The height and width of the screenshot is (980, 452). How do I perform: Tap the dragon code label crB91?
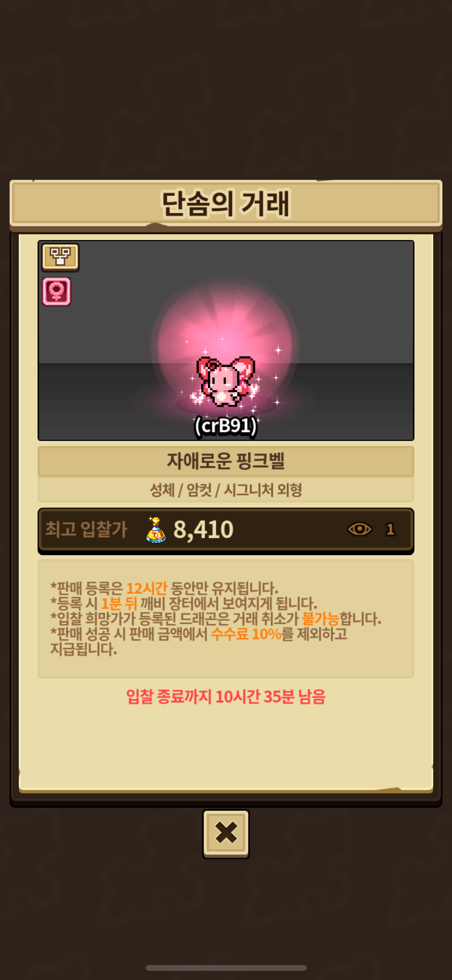[x=226, y=426]
